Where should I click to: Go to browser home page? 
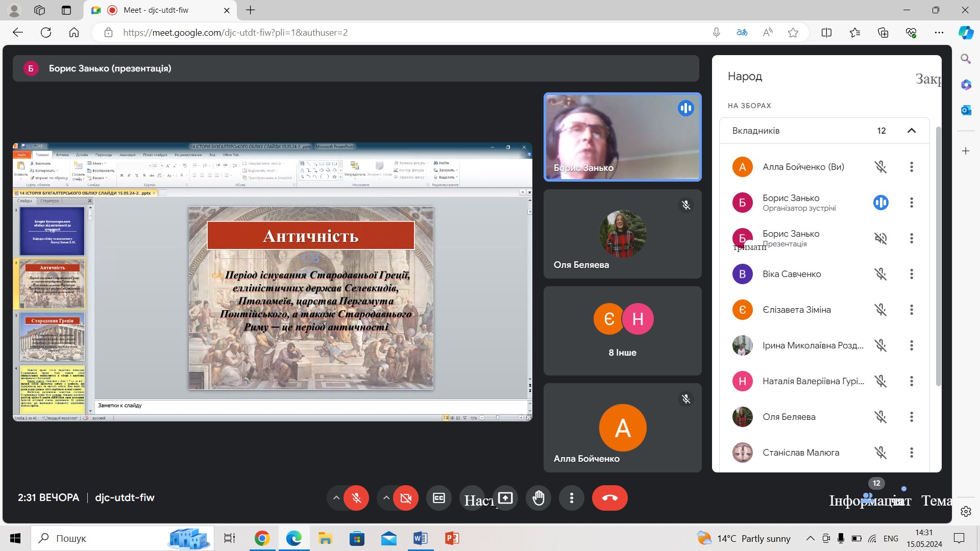tap(74, 33)
